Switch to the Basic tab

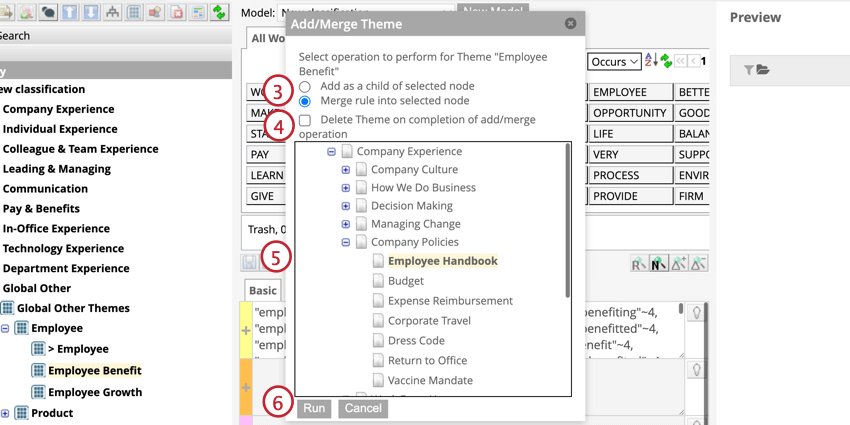(263, 291)
